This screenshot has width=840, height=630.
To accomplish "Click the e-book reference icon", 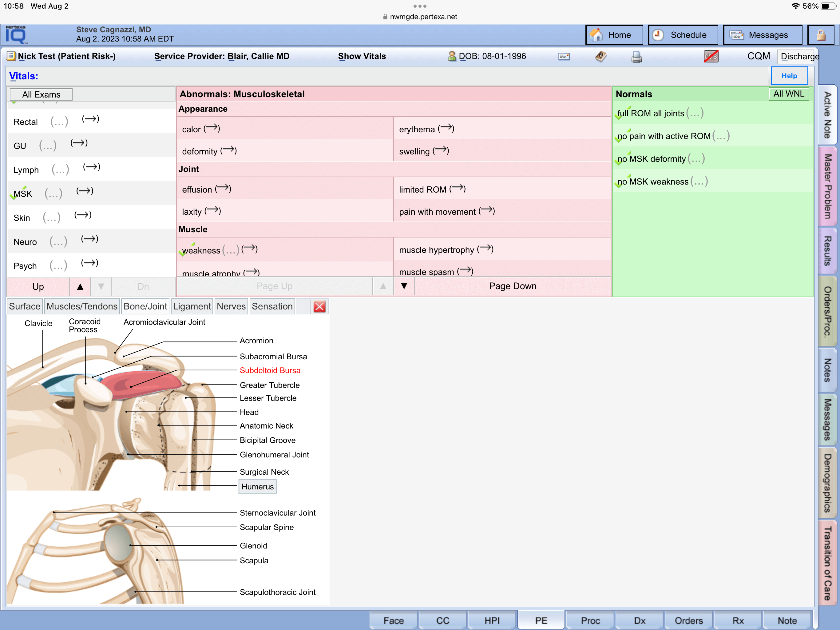I will [x=600, y=57].
